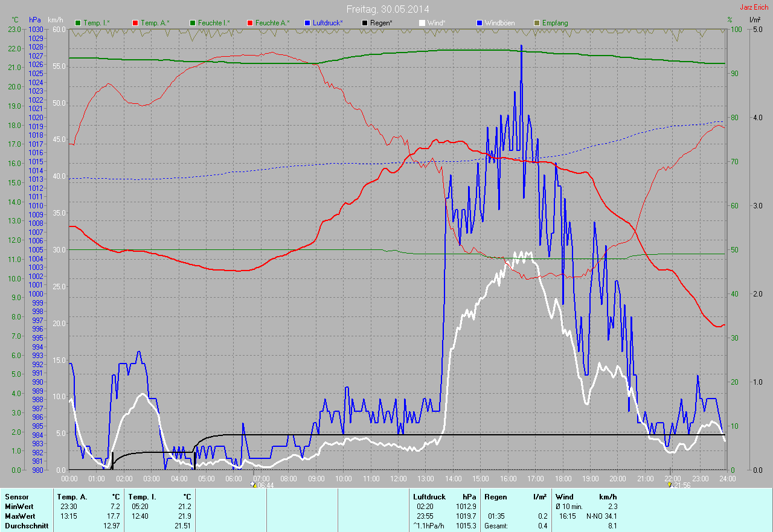The height and width of the screenshot is (532, 773).
Task: Click the pressure trend ^1.1hPa/h
Action: tap(428, 526)
